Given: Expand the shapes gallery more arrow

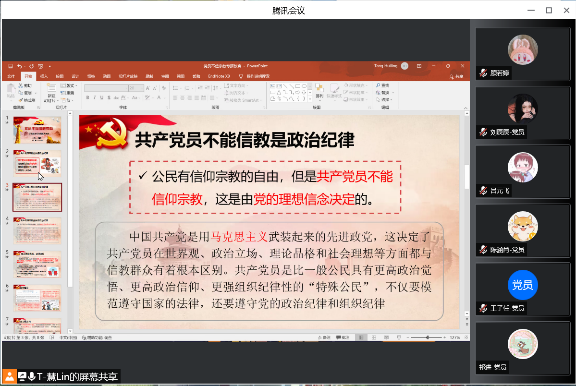Looking at the screenshot, I should [x=310, y=99].
